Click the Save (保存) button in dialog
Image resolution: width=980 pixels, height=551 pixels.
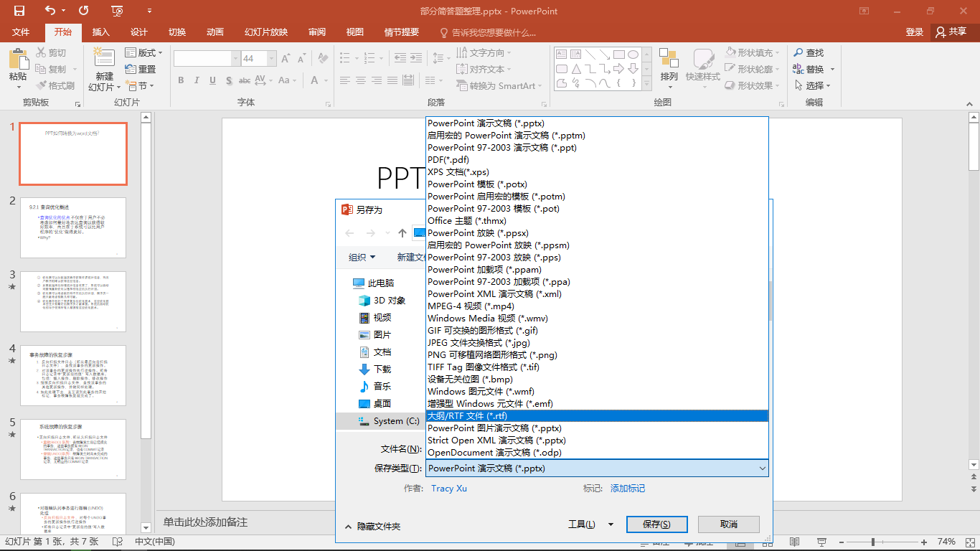656,524
